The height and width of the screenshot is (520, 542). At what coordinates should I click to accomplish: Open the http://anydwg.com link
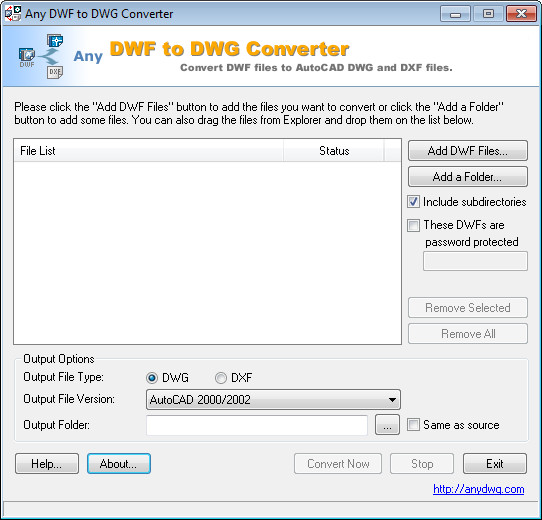[x=478, y=489]
